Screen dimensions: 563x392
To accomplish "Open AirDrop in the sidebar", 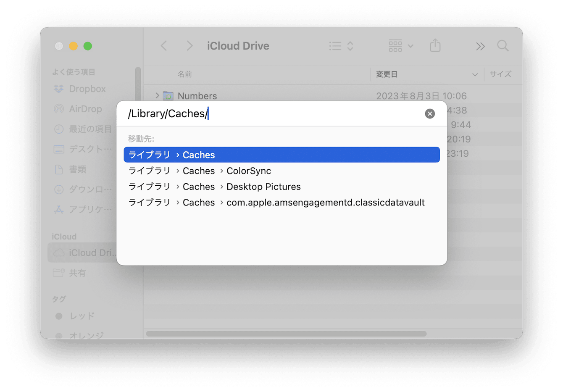I will coord(78,109).
